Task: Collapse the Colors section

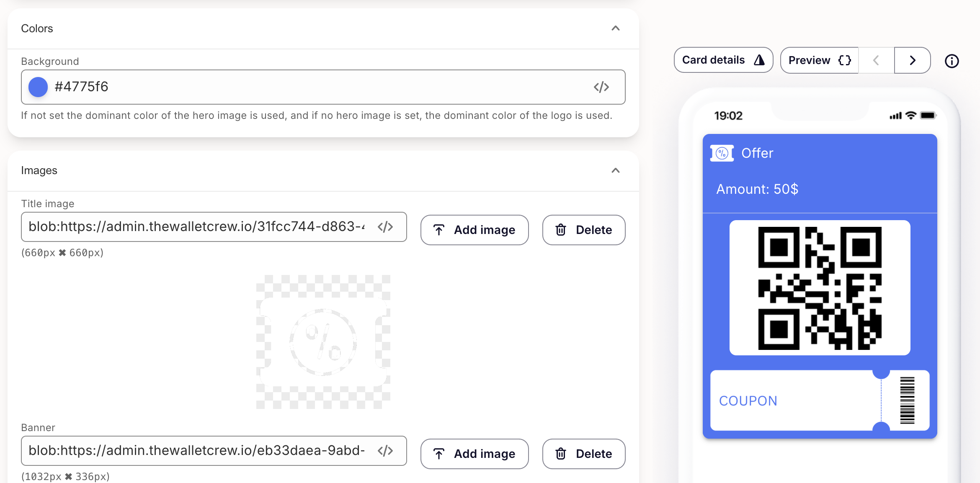Action: click(615, 28)
